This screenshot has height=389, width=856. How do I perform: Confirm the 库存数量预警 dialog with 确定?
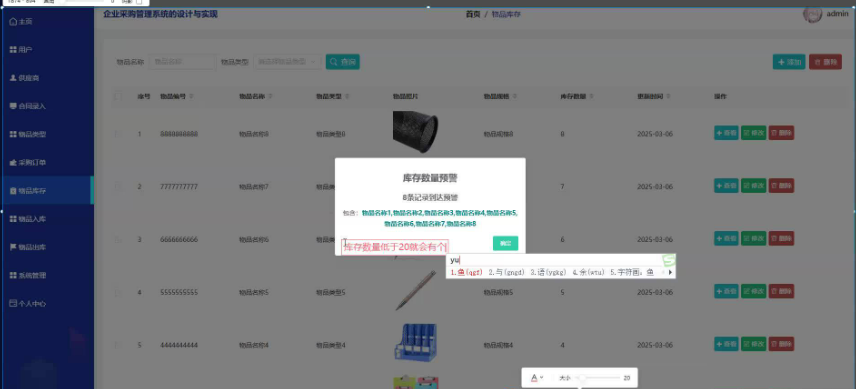click(505, 243)
